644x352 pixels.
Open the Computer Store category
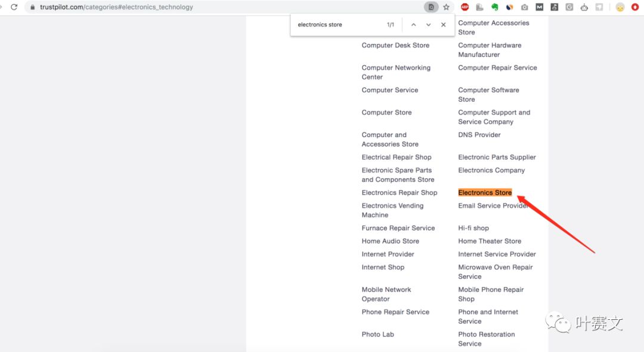point(386,113)
